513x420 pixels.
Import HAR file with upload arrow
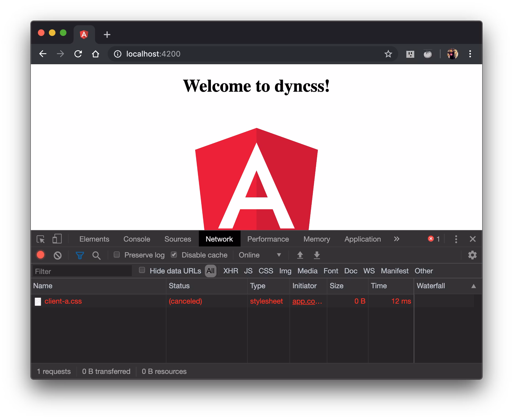point(300,255)
